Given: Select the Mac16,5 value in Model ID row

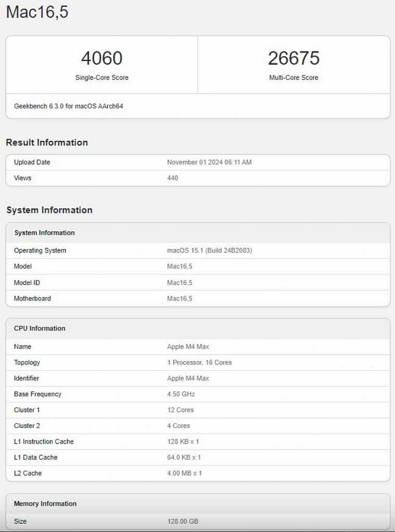Looking at the screenshot, I should click(x=179, y=283).
